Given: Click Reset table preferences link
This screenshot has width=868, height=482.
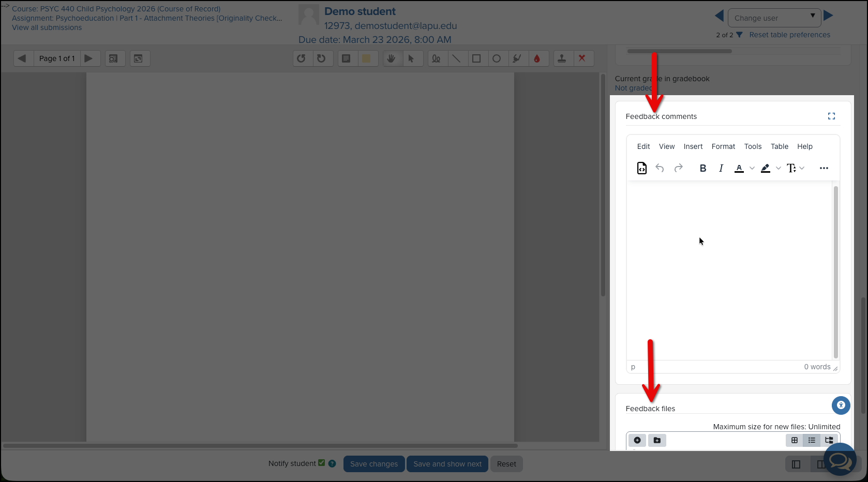Looking at the screenshot, I should pyautogui.click(x=789, y=35).
